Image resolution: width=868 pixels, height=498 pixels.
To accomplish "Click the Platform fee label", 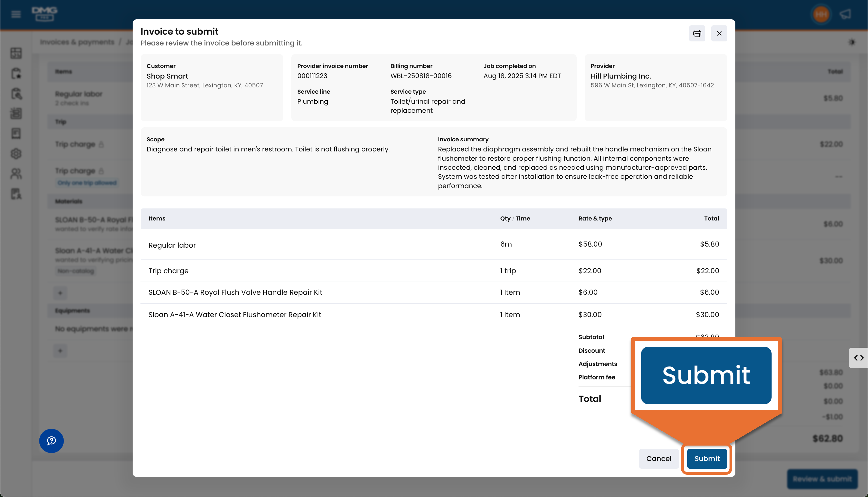I will pos(596,377).
